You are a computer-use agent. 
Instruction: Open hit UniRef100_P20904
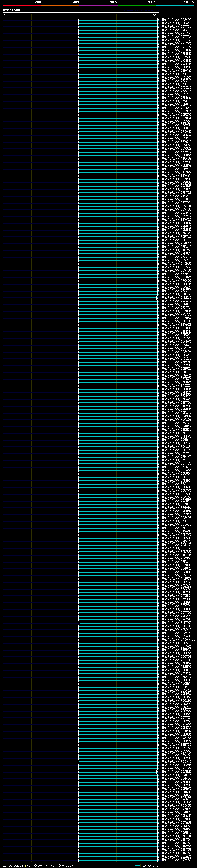pos(176,559)
